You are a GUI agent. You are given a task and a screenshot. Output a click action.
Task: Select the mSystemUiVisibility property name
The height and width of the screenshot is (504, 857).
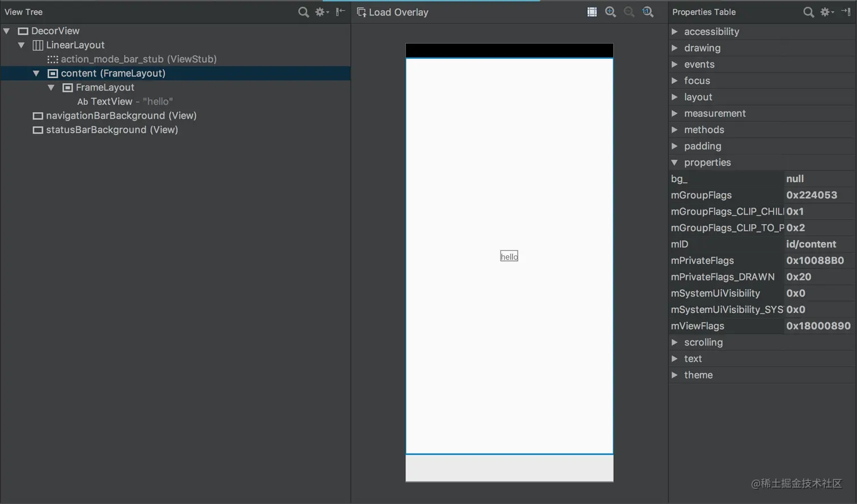[715, 293]
